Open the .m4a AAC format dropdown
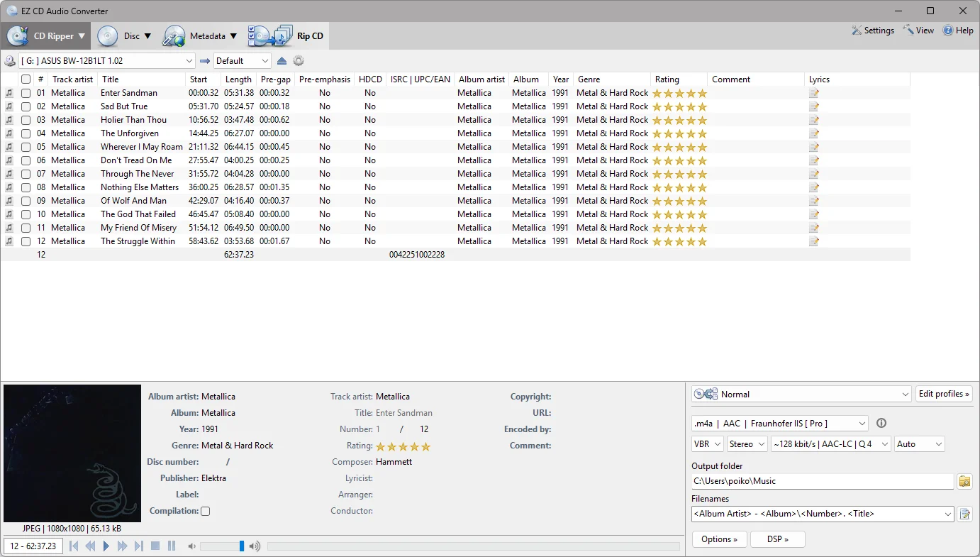 [x=780, y=423]
